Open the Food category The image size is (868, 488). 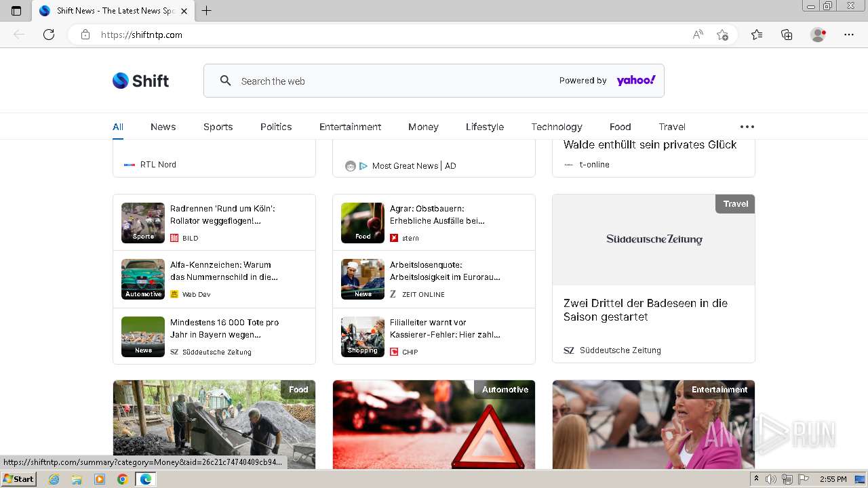[620, 127]
